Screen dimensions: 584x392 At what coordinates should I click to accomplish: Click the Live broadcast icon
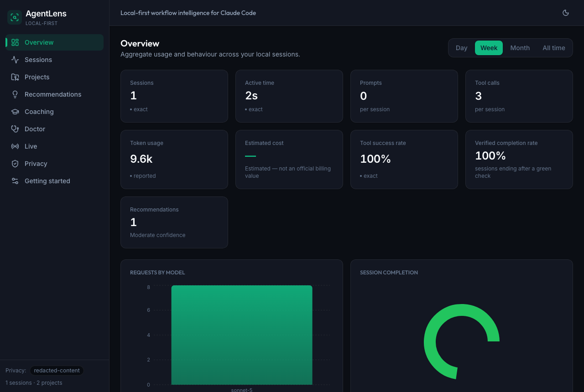tap(15, 146)
